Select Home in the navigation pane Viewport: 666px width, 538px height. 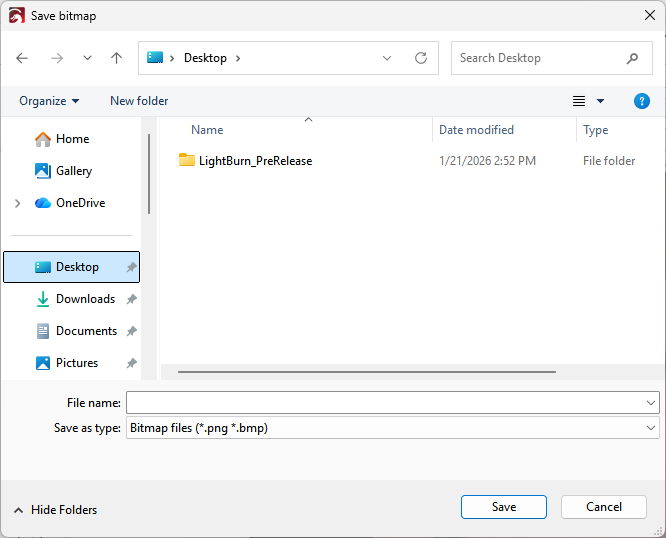pos(72,139)
